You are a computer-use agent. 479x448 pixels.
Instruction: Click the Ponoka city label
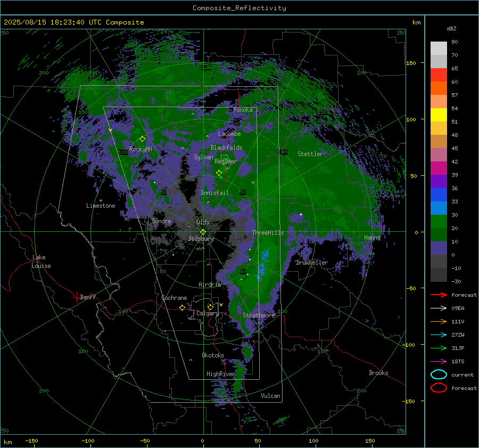coord(243,110)
